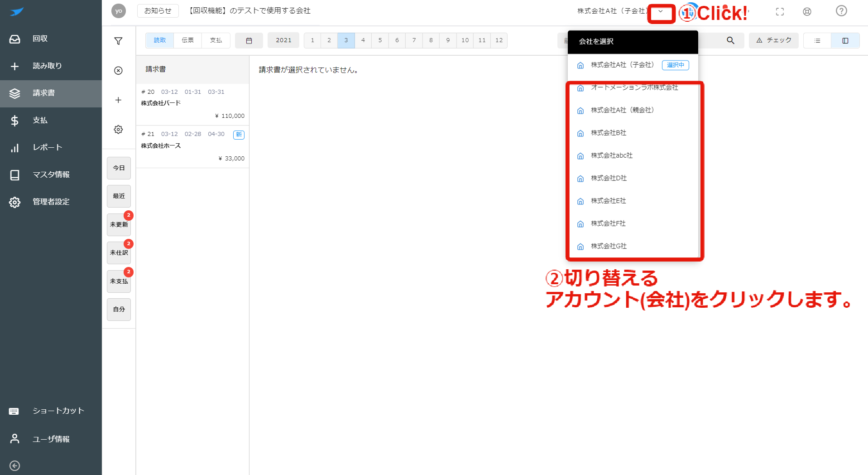
Task: Select month 4
Action: 363,40
